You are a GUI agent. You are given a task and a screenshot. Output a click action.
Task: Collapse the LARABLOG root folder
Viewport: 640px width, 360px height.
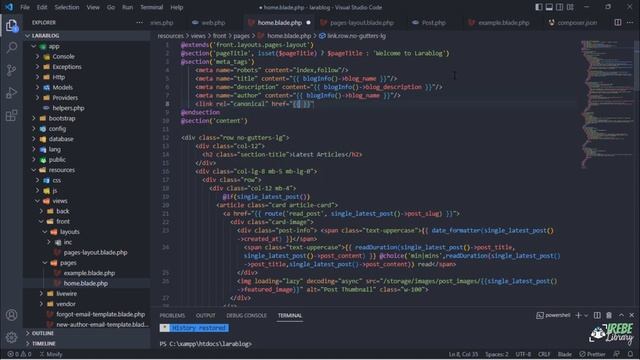[x=87, y=36]
